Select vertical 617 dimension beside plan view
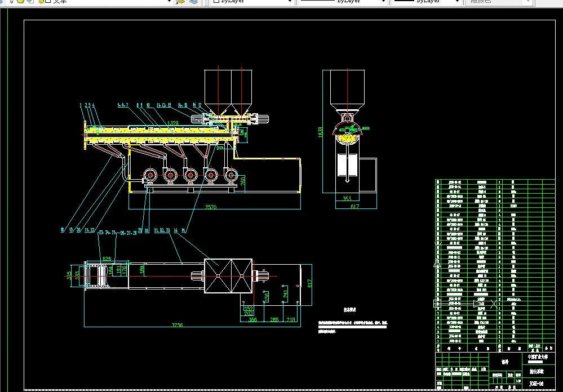The image size is (563, 392). 309,283
